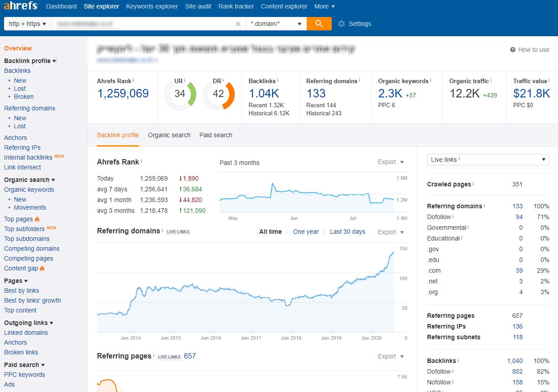Click the 1.04K Backlinks metric value
This screenshot has height=392, width=558.
264,93
